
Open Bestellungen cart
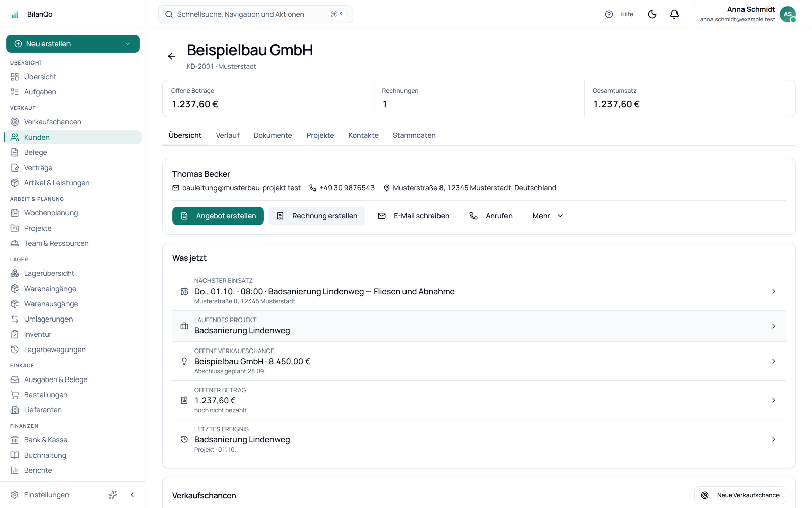(73, 395)
